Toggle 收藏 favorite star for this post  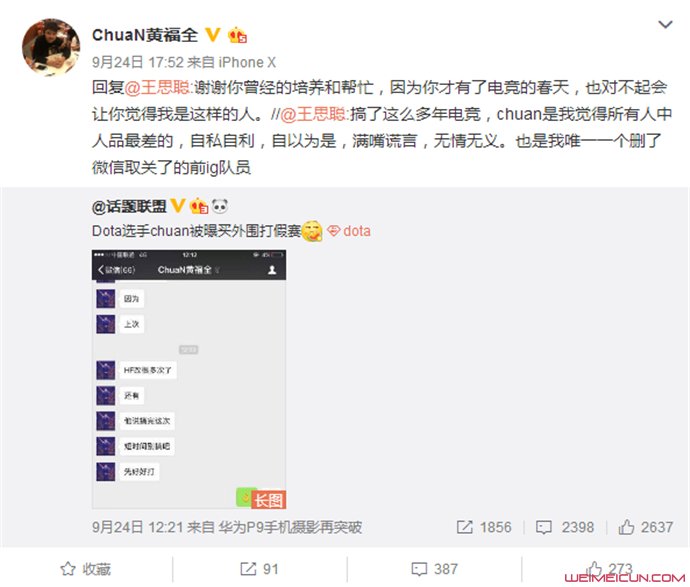coord(85,569)
